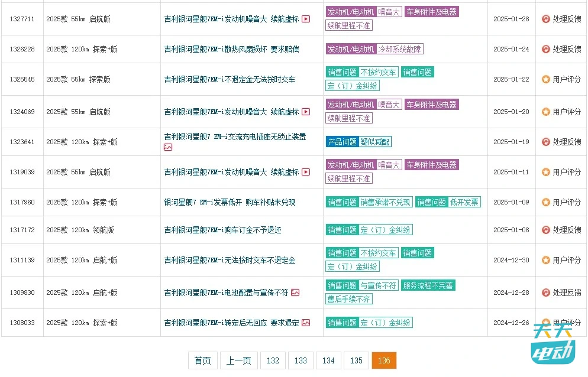Viewport: 588px width, 377px height.
Task: Select the 用户评分 star icon for 1311139
Action: [545, 260]
